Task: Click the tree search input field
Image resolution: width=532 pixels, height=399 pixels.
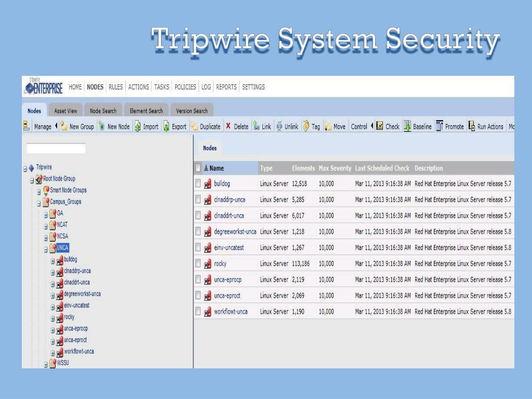Action: [56, 148]
